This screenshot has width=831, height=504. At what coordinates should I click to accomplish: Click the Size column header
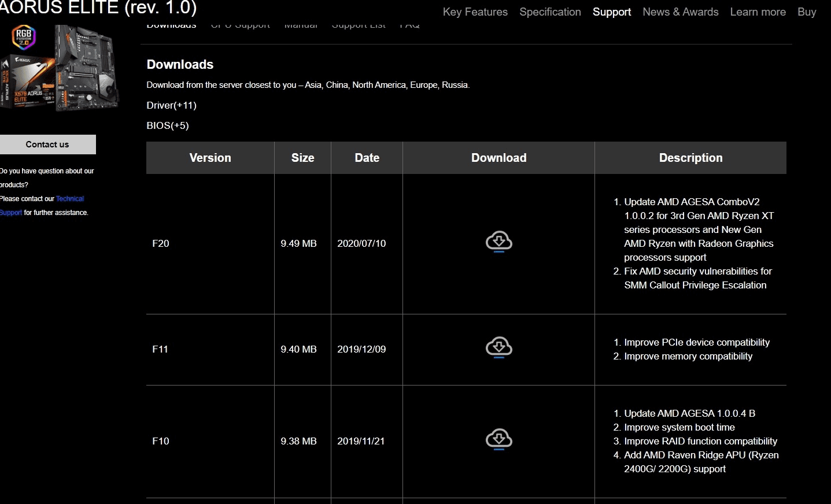[x=302, y=158]
